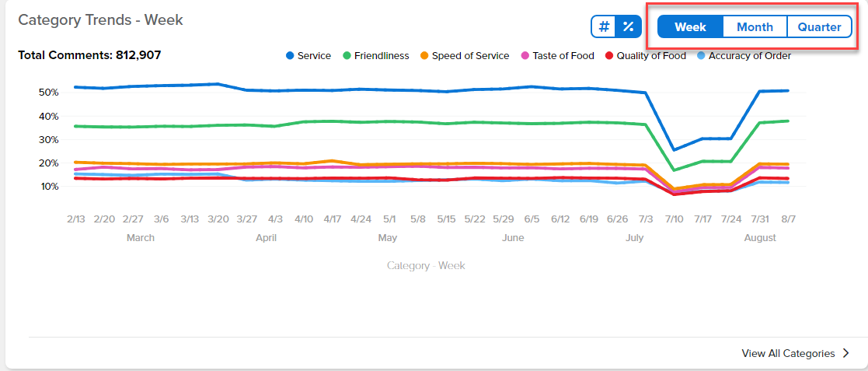Select the Quarter time range tab
This screenshot has height=371, width=868.
pyautogui.click(x=819, y=27)
